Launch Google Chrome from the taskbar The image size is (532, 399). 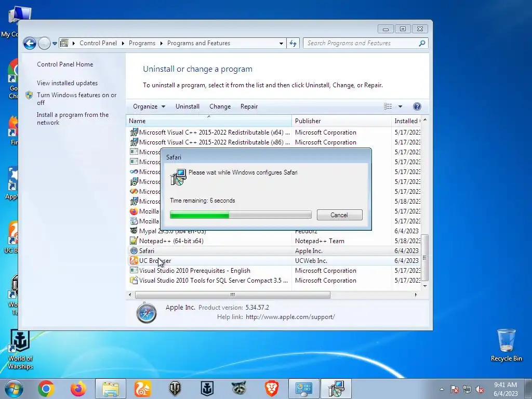click(x=46, y=389)
